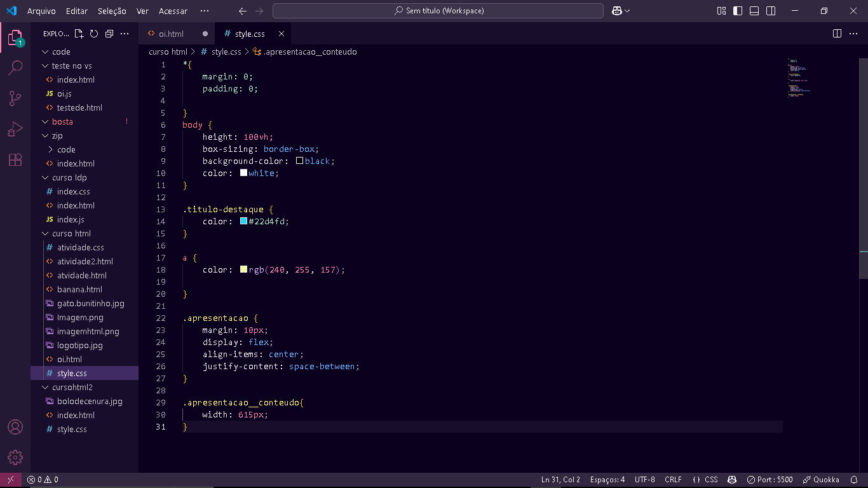The image size is (868, 488).
Task: Click the command center search box
Action: pos(438,11)
